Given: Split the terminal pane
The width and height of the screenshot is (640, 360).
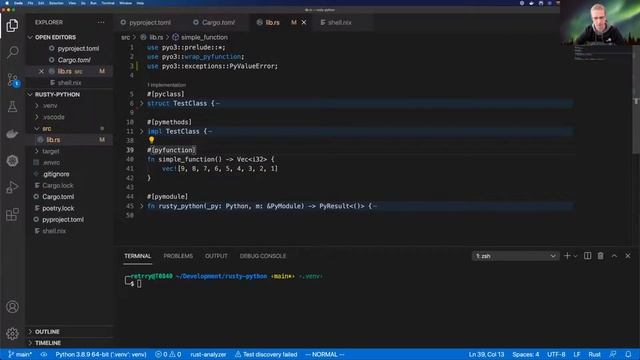Looking at the screenshot, I should tap(587, 256).
